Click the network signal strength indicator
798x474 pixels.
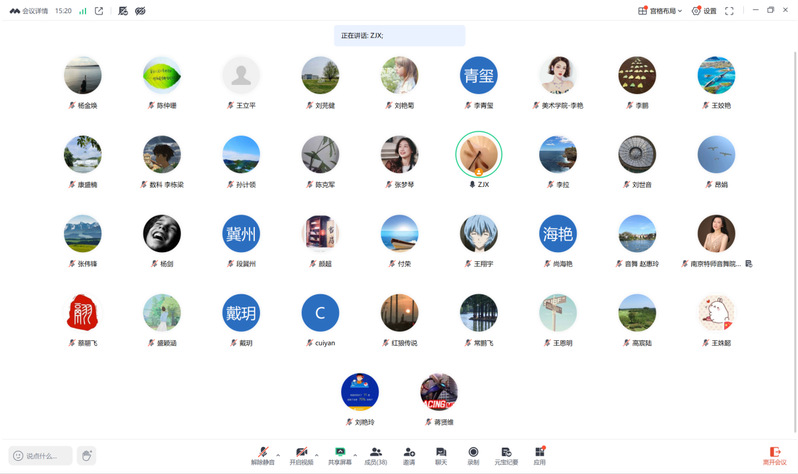(x=82, y=11)
